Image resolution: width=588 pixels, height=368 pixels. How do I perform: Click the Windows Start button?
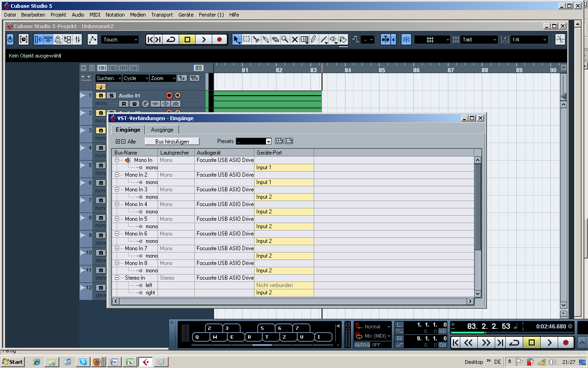coord(12,362)
